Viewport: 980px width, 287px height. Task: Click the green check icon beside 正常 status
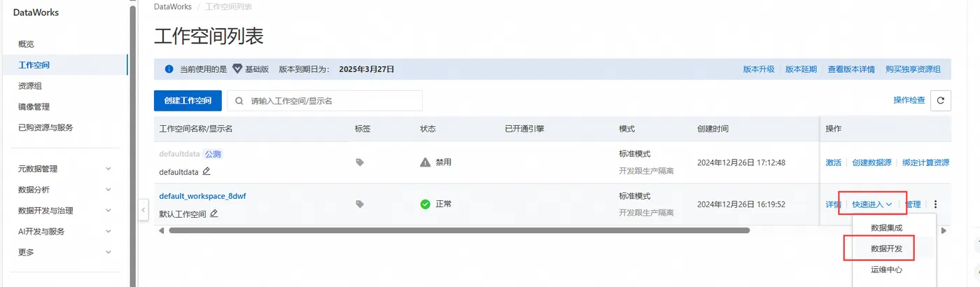point(425,204)
